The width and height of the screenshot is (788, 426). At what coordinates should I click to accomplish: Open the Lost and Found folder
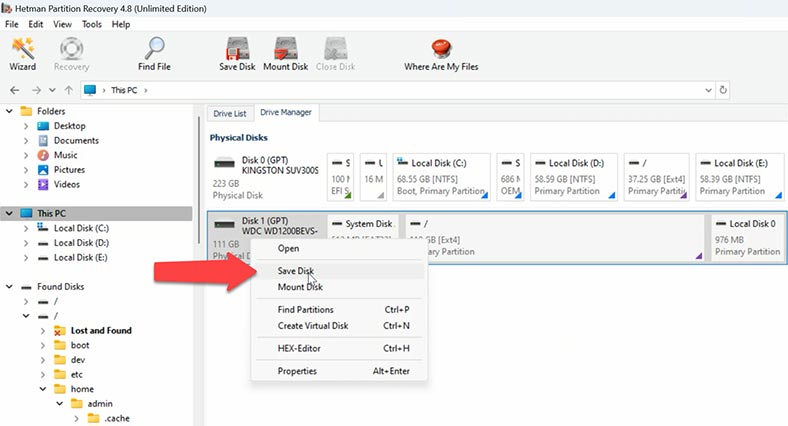101,330
